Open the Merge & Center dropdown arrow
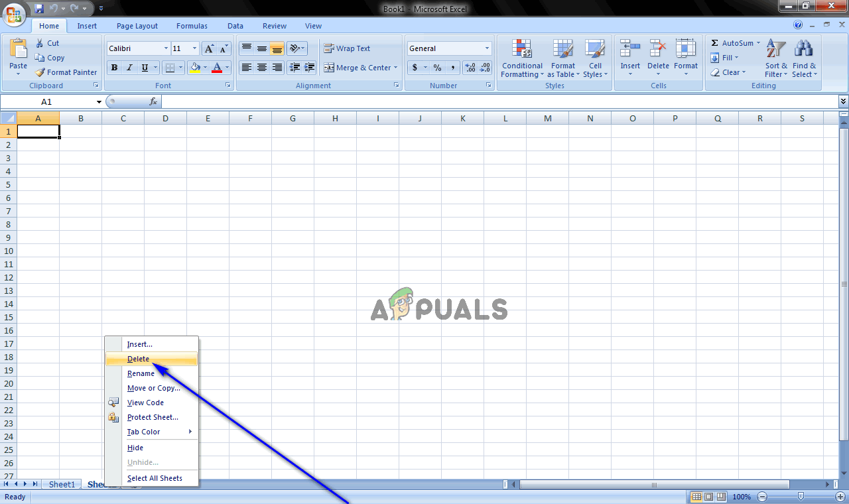This screenshot has height=504, width=849. (395, 68)
